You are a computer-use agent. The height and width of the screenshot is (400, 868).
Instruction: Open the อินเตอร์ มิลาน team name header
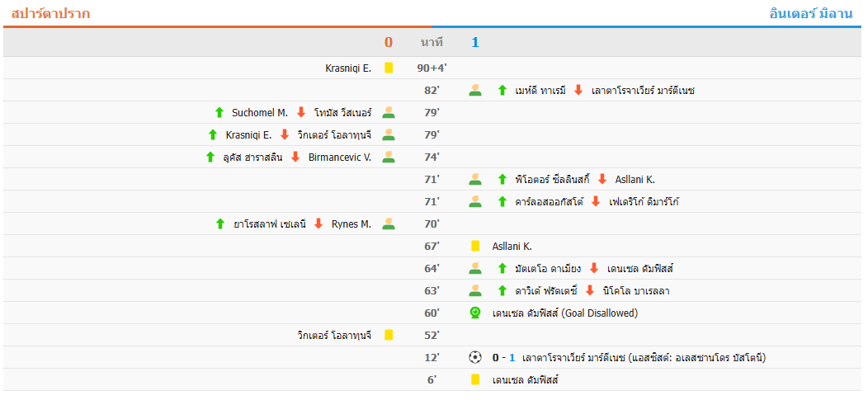point(810,13)
